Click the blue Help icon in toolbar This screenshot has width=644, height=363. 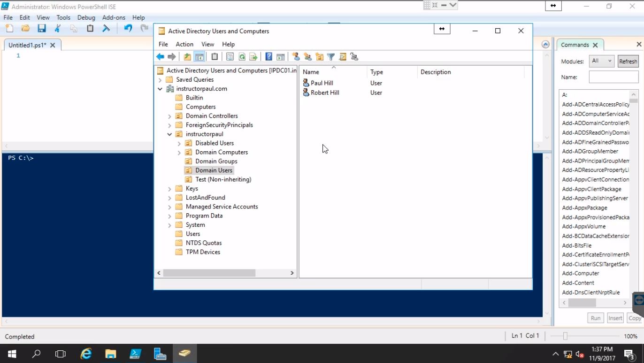click(x=268, y=57)
